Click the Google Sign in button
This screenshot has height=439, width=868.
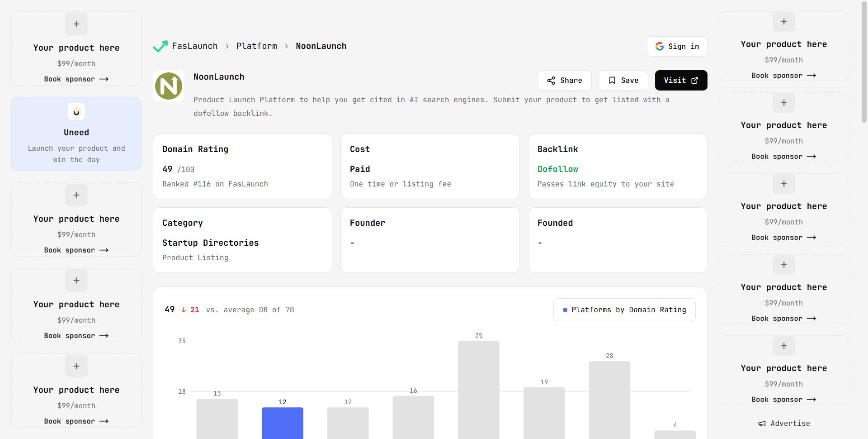click(677, 46)
